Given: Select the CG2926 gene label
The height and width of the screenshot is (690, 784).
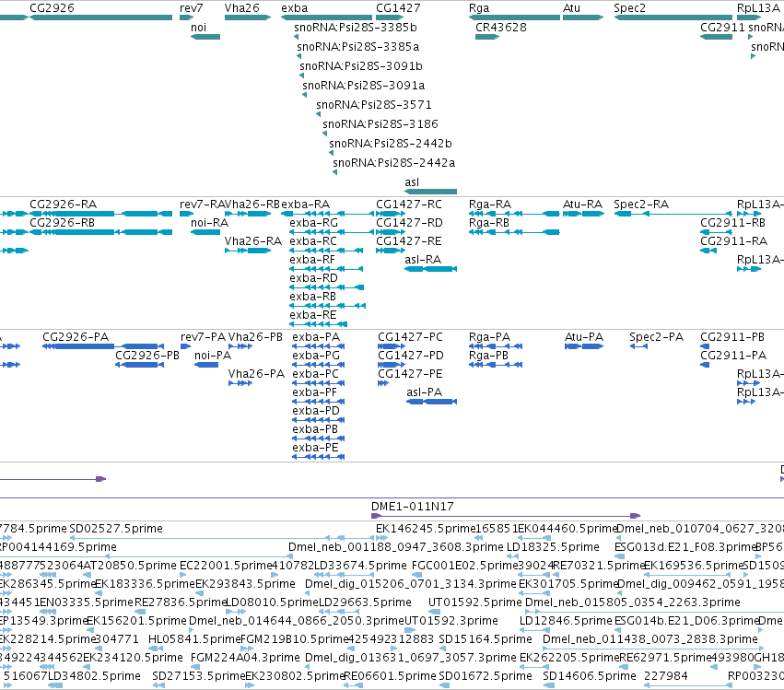Looking at the screenshot, I should 52,8.
